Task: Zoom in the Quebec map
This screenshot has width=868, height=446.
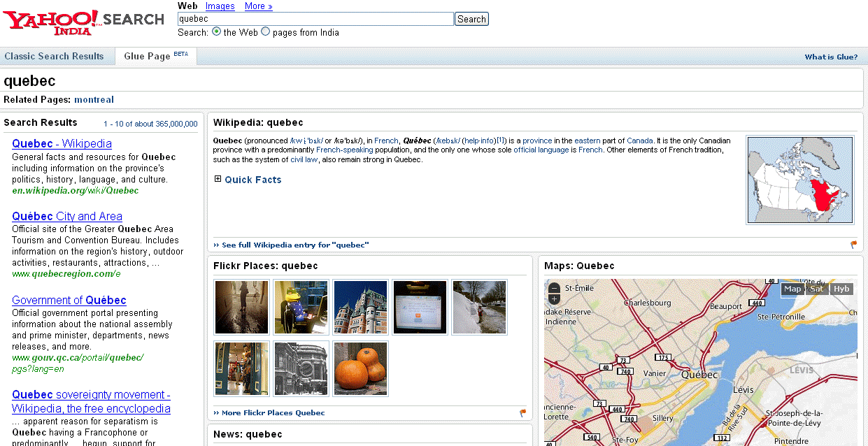Action: tap(554, 299)
